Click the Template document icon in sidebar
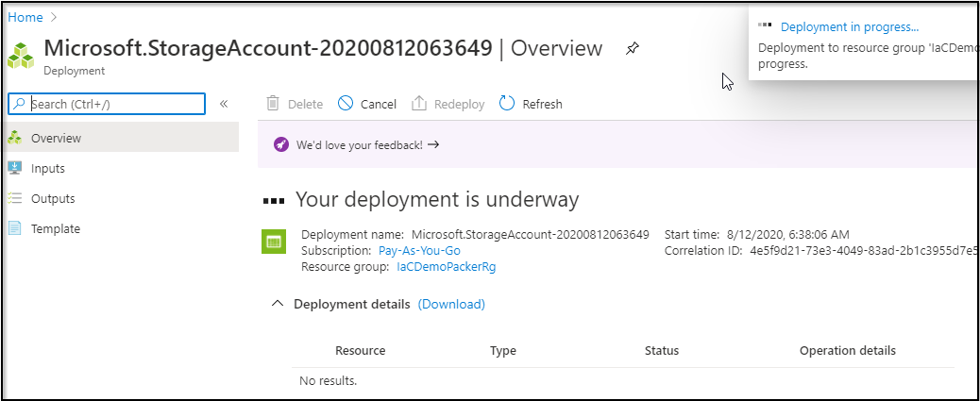Screen dimensions: 980x401 [x=14, y=228]
